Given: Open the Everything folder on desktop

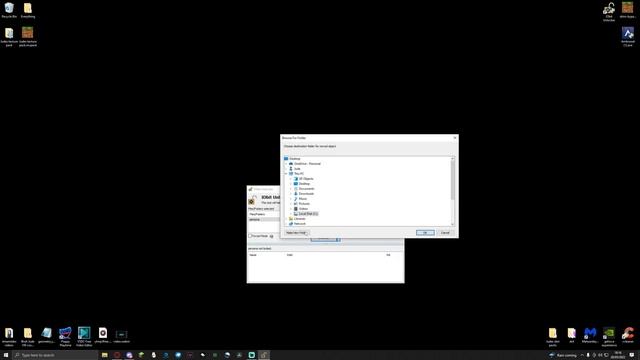Looking at the screenshot, I should click(x=28, y=10).
